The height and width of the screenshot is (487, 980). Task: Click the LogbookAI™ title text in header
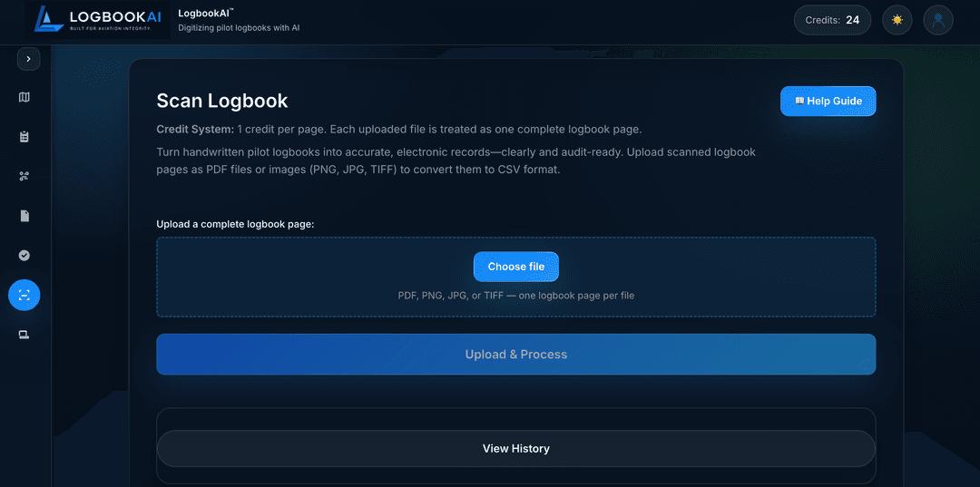[206, 13]
